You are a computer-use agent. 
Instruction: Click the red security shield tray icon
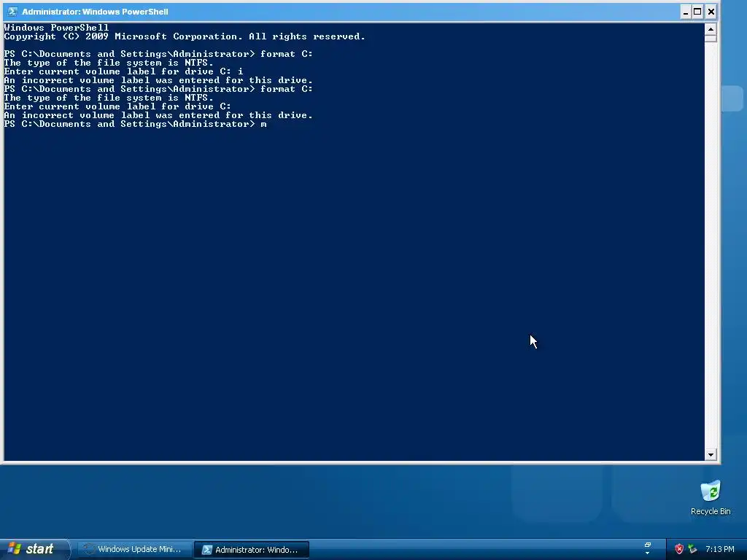pyautogui.click(x=679, y=549)
